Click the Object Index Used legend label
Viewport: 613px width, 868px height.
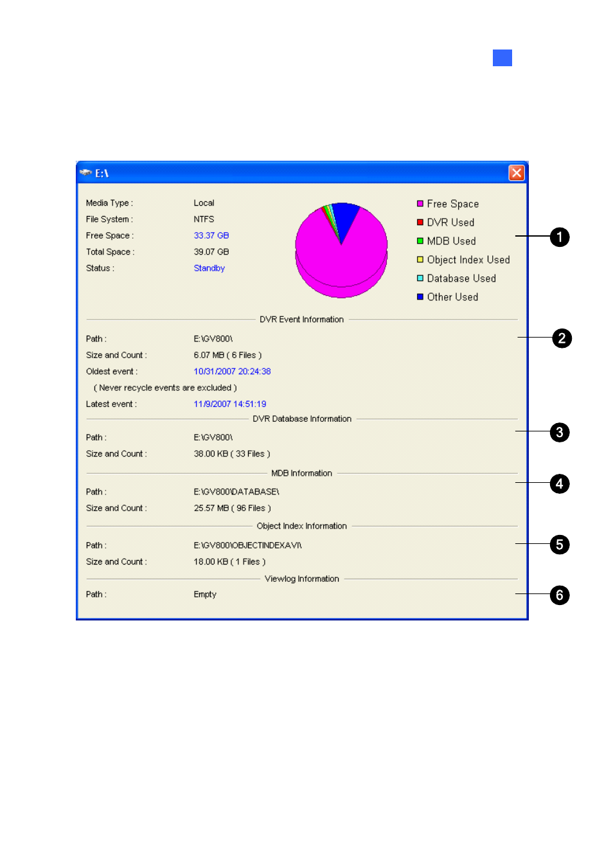click(x=468, y=260)
